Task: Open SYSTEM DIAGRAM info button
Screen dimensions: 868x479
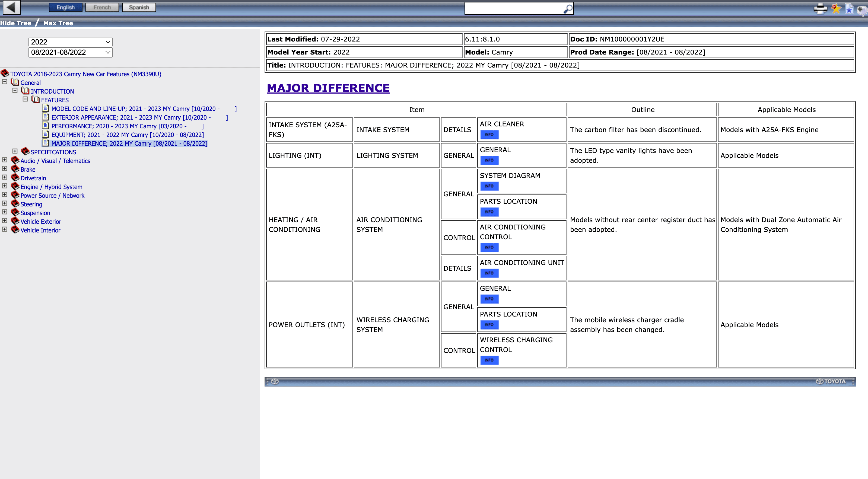Action: click(x=489, y=186)
